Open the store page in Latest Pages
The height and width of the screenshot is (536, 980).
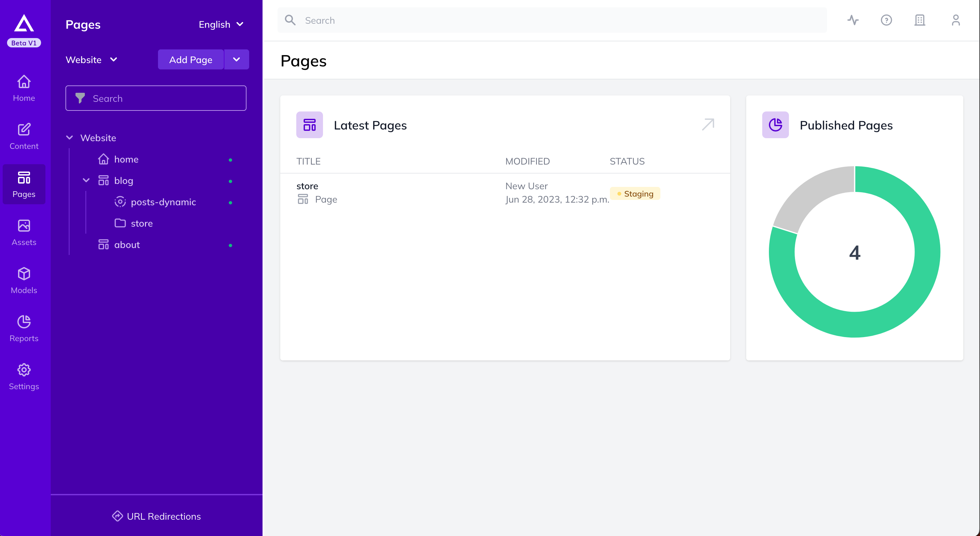point(307,186)
